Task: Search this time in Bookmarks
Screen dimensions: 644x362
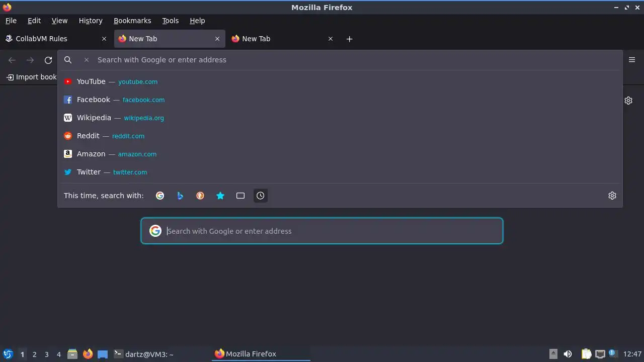Action: tap(220, 196)
